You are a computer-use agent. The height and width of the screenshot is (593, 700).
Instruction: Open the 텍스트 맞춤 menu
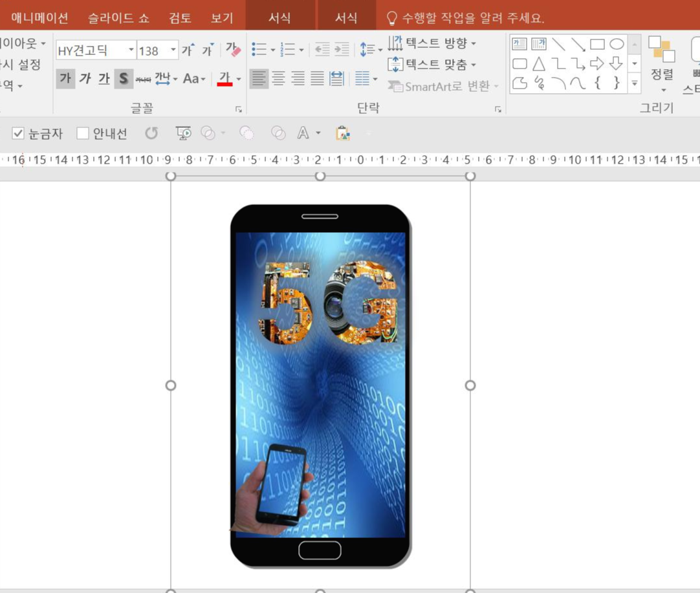pyautogui.click(x=432, y=65)
